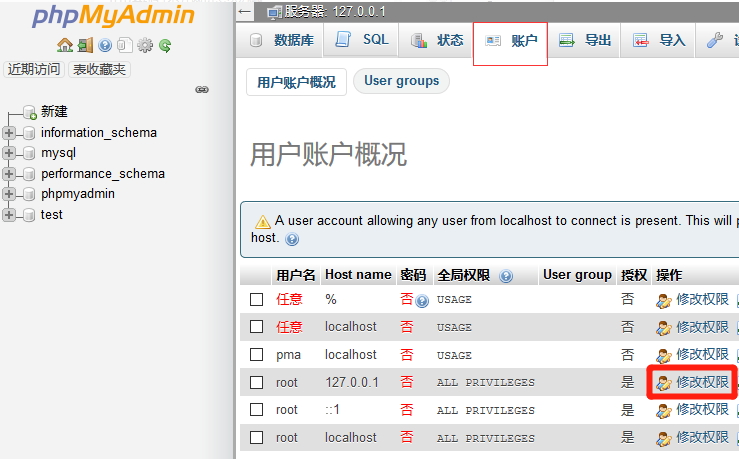739x459 pixels.
Task: Click 修改权限 for root ::1
Action: click(x=692, y=410)
